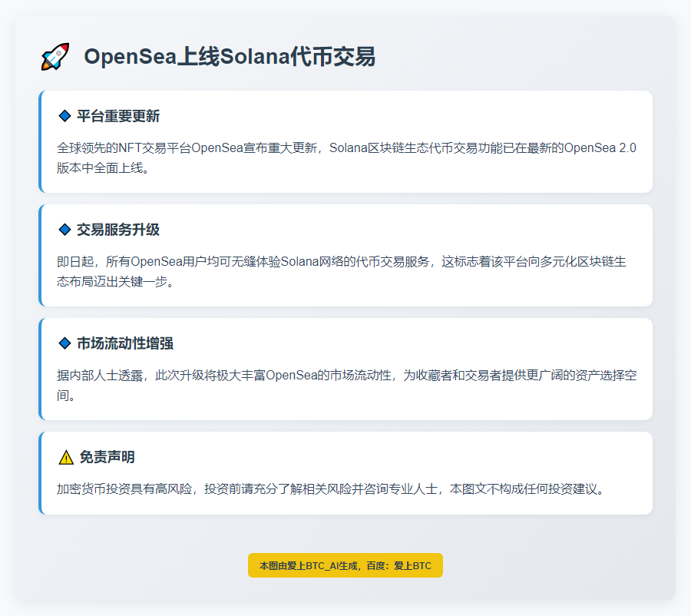Select the heading 市场流动性增强
The width and height of the screenshot is (691, 616).
[x=125, y=343]
